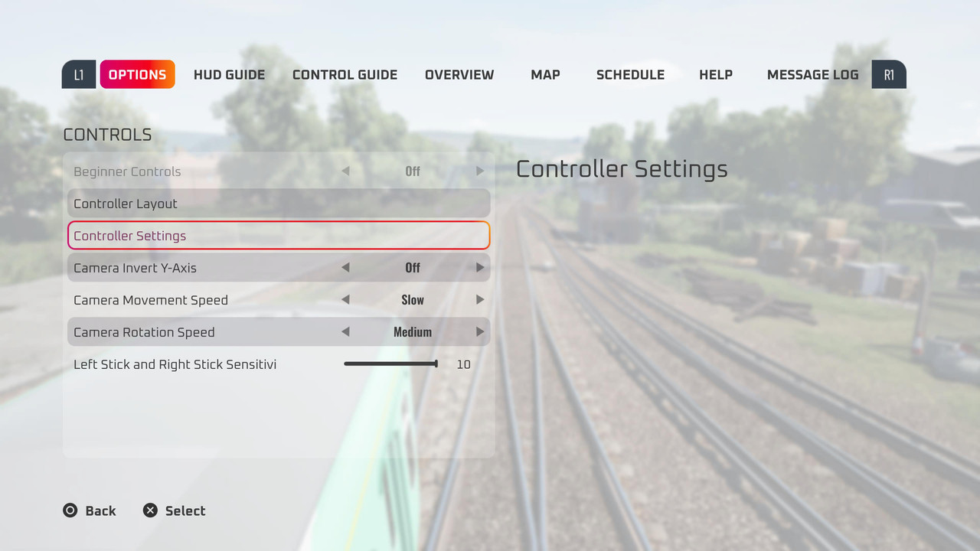Screen dimensions: 980x551
Task: Click left arrow for Beginner Controls
Action: coord(345,171)
